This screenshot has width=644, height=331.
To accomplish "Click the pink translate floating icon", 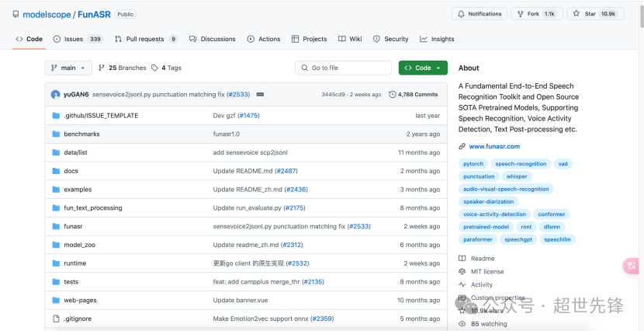I will tap(632, 266).
